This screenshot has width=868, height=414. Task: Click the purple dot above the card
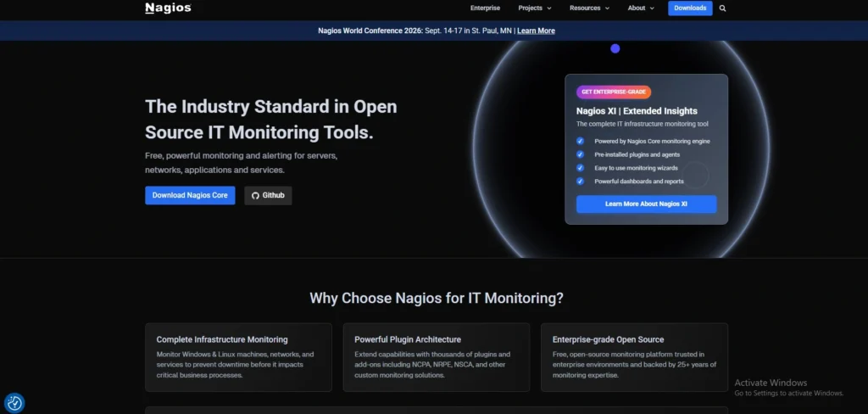coord(615,48)
